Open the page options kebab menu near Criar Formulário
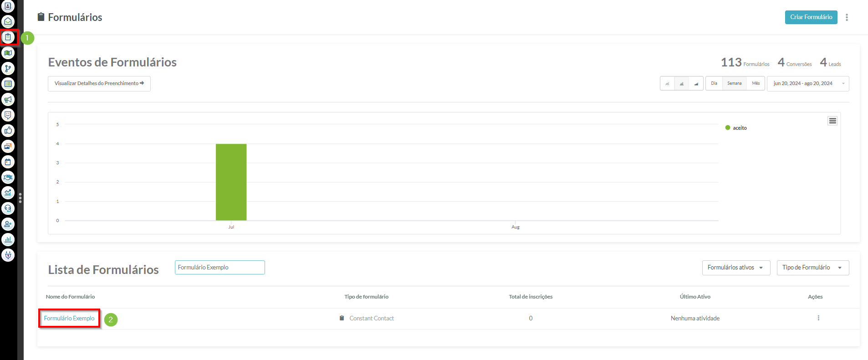 (x=847, y=17)
